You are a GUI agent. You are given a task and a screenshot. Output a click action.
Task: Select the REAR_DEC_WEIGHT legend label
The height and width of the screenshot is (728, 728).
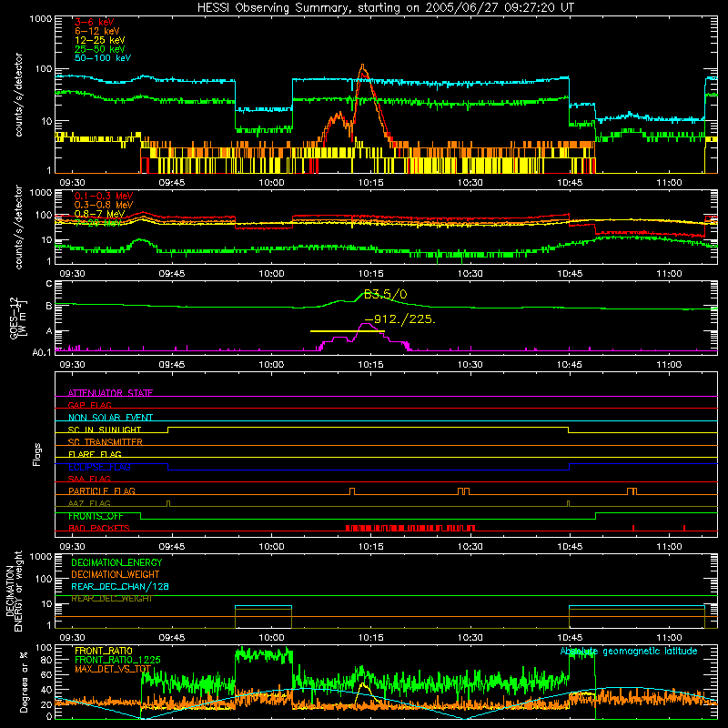[x=111, y=599]
